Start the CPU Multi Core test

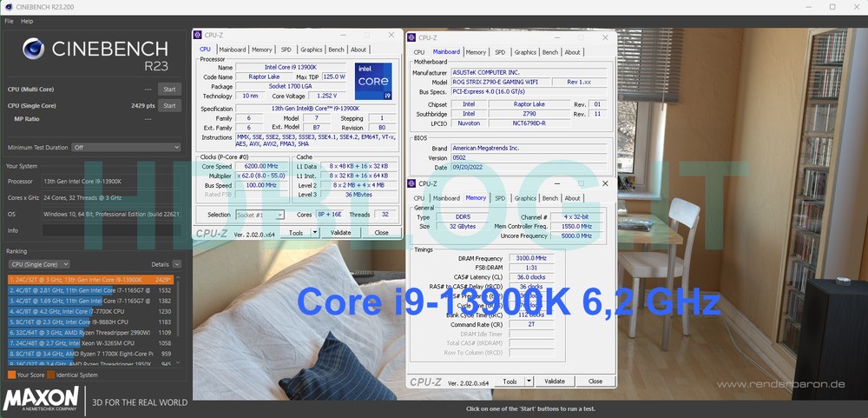click(169, 90)
